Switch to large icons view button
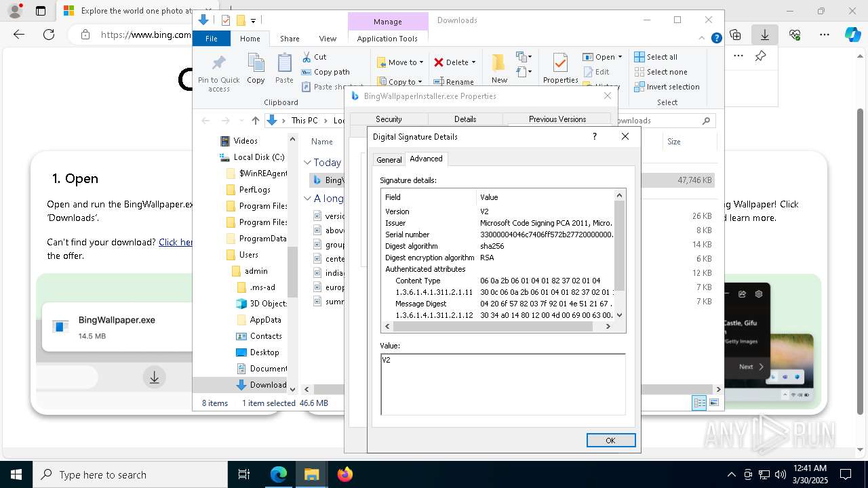 (713, 403)
